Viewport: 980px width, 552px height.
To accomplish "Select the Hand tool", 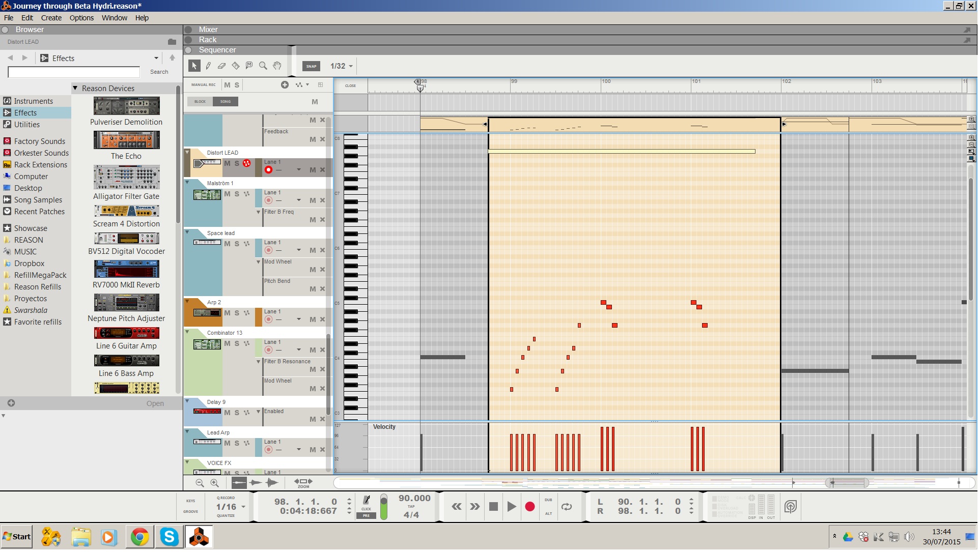I will point(277,66).
